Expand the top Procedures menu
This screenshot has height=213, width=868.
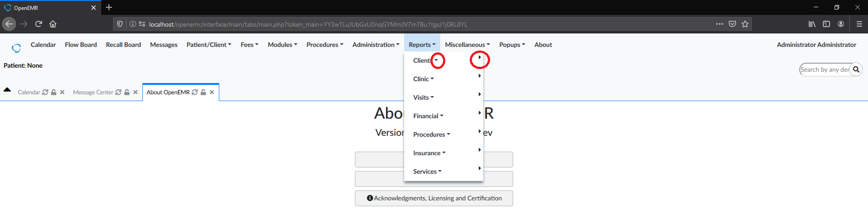click(x=325, y=45)
